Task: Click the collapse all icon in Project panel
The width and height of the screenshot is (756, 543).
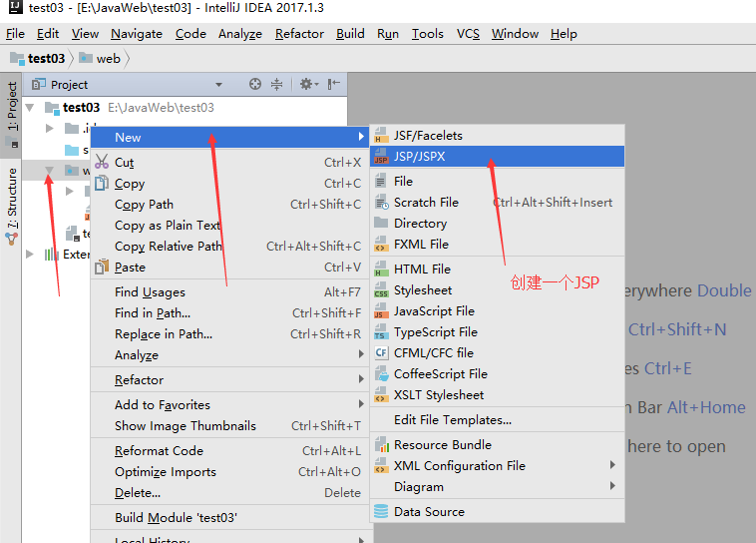Action: tap(276, 85)
